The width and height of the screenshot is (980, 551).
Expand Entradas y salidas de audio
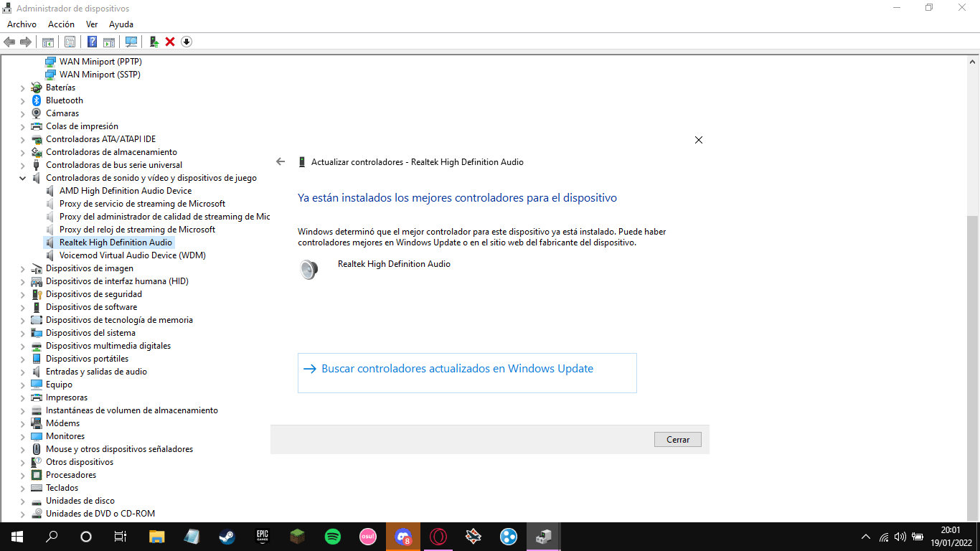point(22,372)
